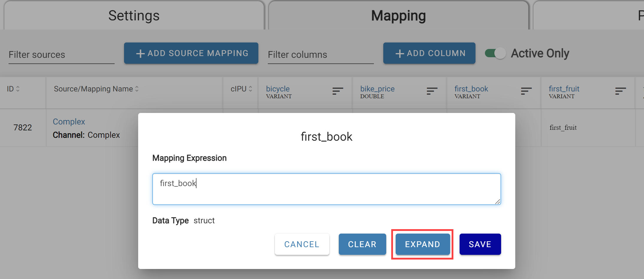Open the first_fruit column menu icon

click(x=620, y=91)
